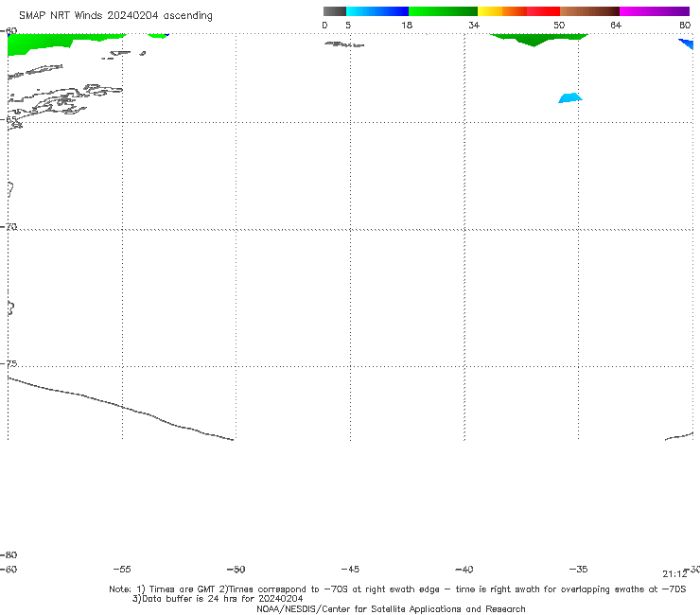Screen dimensions: 700x615
Task: Select the magenta-purple 64–80 colorbar segment
Action: pos(655,11)
